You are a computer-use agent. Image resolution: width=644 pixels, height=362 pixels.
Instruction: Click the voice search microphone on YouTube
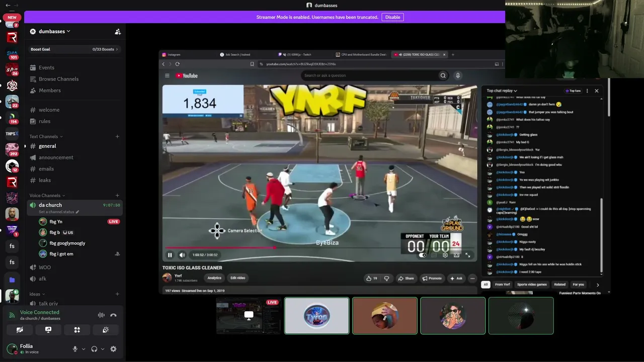click(x=458, y=75)
